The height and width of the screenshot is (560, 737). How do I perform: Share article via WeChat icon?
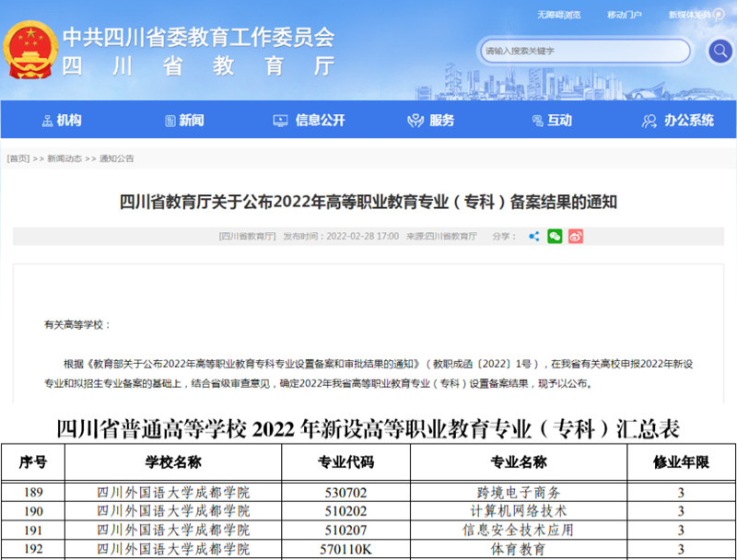click(x=555, y=237)
